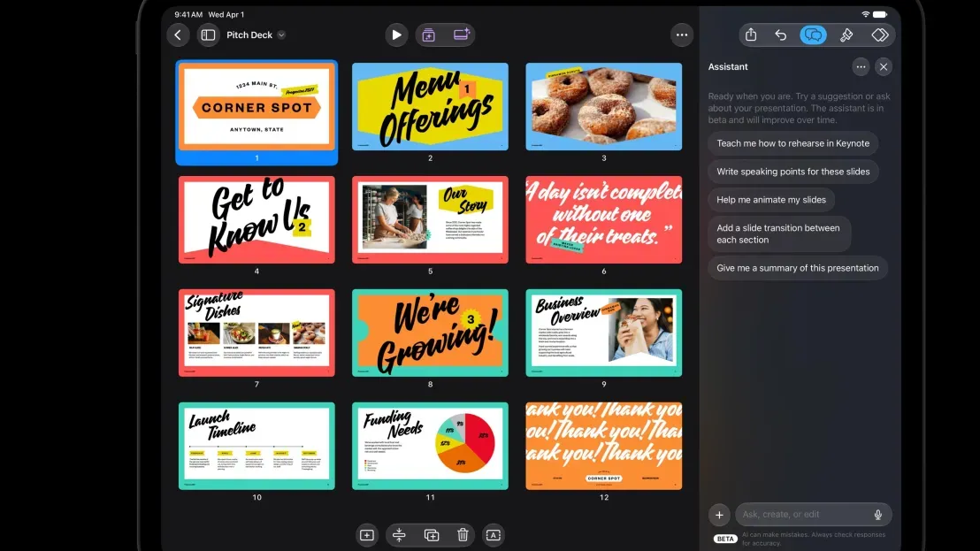Tap the skip slide icon
Image resolution: width=980 pixels, height=551 pixels.
[x=399, y=535]
